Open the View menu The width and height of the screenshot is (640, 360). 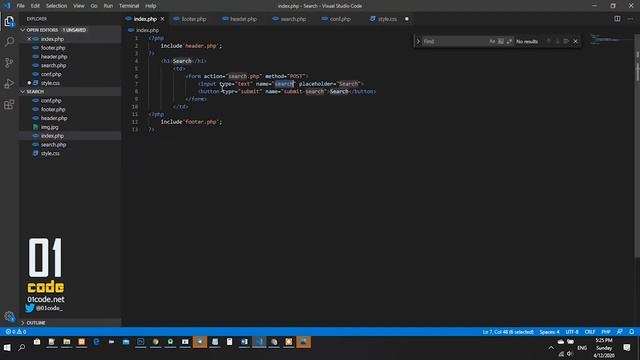(x=78, y=6)
